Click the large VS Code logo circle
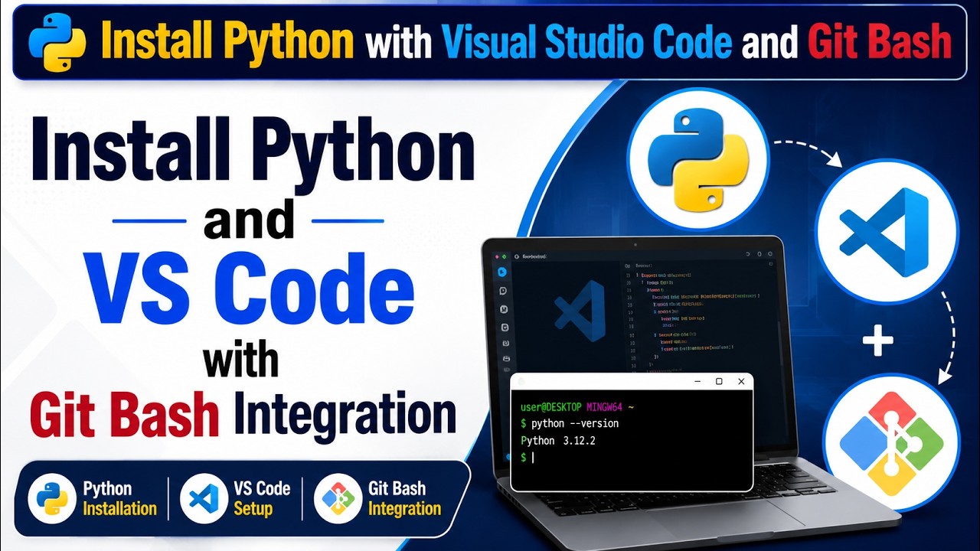 coord(887,231)
